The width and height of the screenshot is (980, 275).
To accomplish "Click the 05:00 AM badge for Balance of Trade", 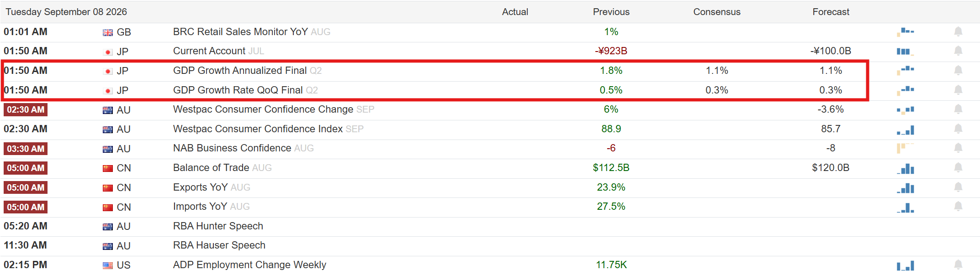I will point(26,168).
